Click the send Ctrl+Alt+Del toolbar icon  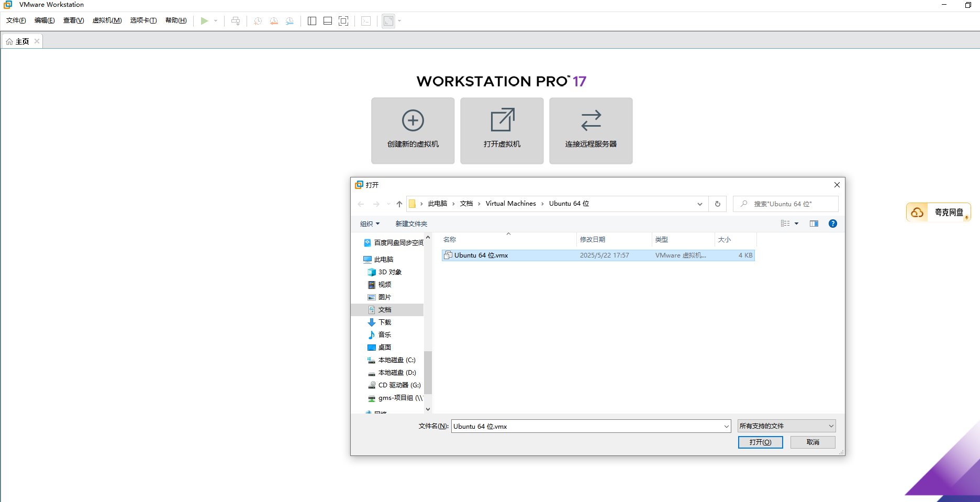(x=236, y=21)
